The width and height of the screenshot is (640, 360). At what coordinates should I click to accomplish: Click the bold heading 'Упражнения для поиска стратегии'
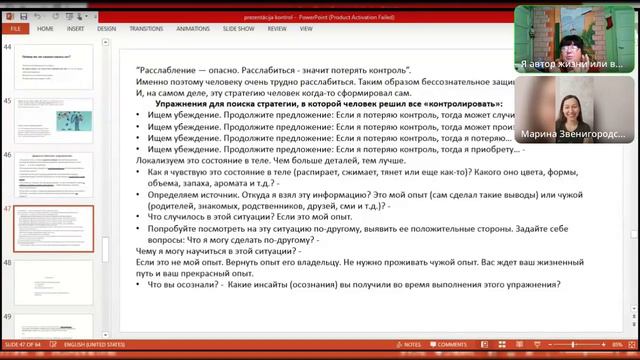tap(329, 104)
